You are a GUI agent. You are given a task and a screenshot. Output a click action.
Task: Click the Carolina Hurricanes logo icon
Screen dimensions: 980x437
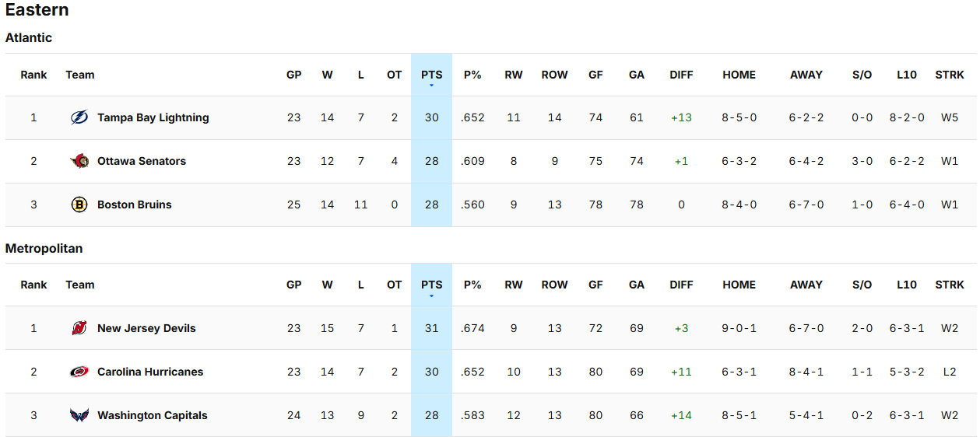tap(79, 372)
